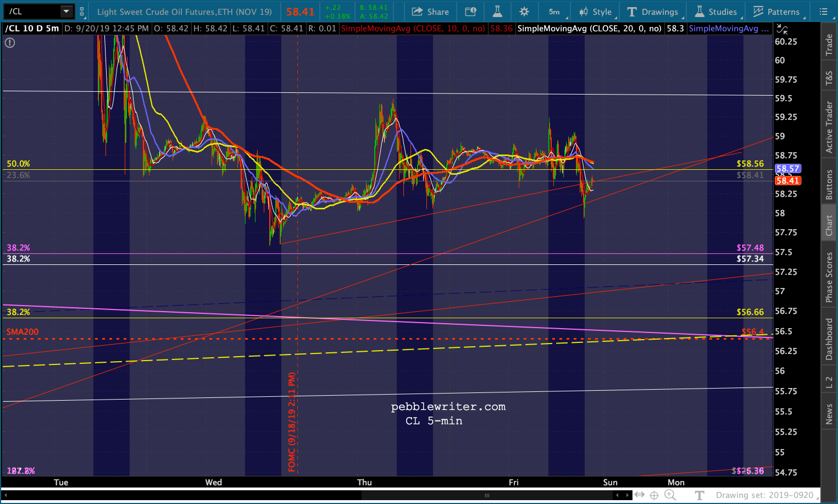Click the SMA200 line label

tap(23, 331)
